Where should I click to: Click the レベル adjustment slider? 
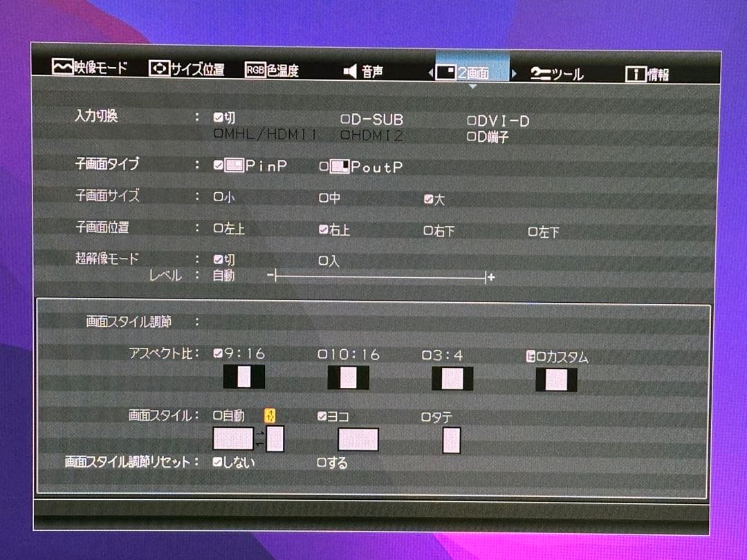[x=380, y=275]
